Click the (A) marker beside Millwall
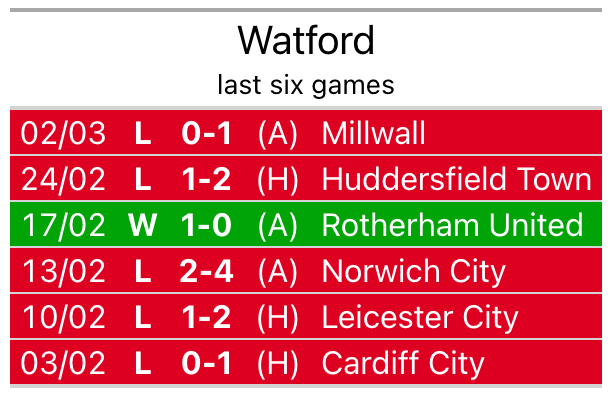Viewport: 612px width, 396px height. coord(278,133)
